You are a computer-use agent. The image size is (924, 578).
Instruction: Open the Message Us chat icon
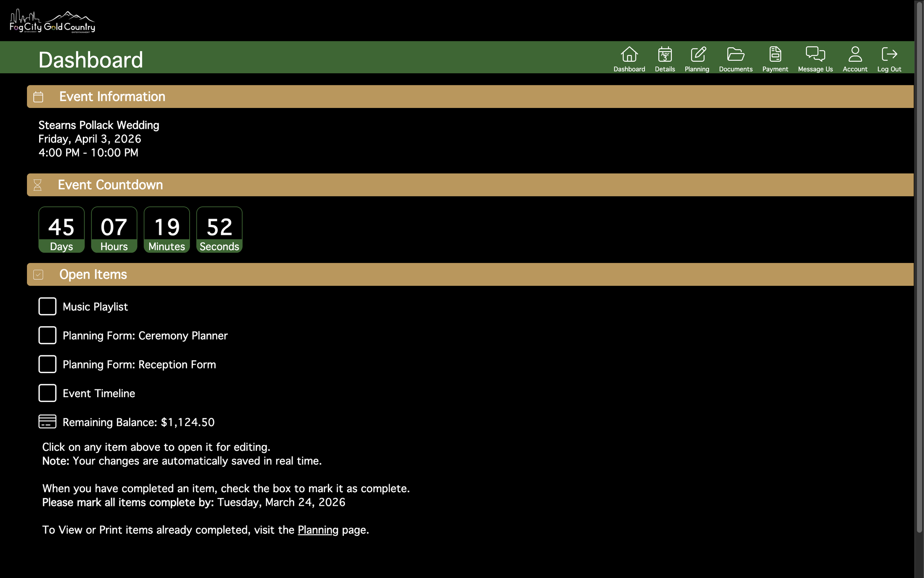815,54
